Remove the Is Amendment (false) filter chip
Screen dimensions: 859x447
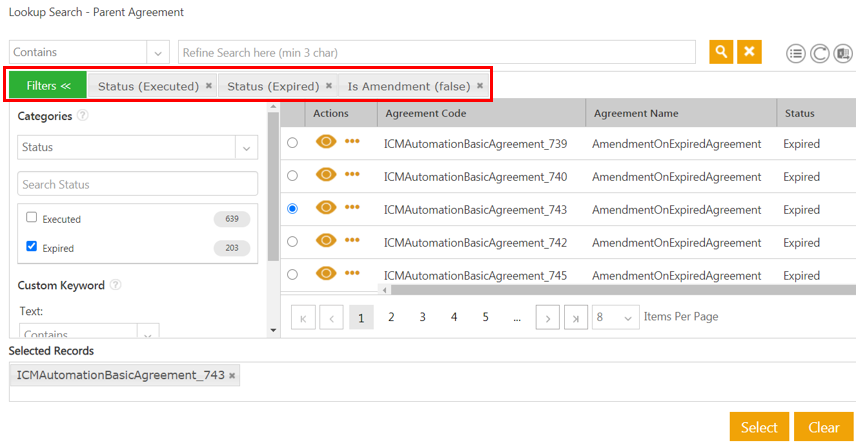[480, 86]
